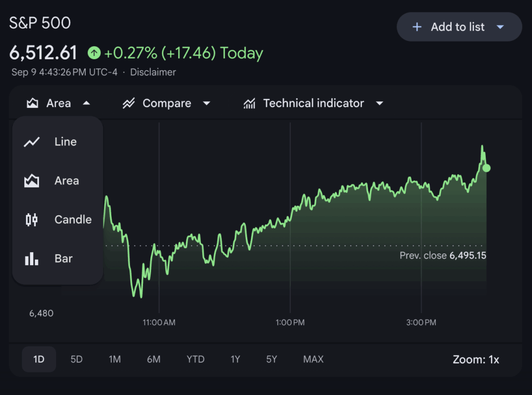Click the Technical indicator chart icon
Viewport: 532px width, 395px height.
pyautogui.click(x=249, y=104)
